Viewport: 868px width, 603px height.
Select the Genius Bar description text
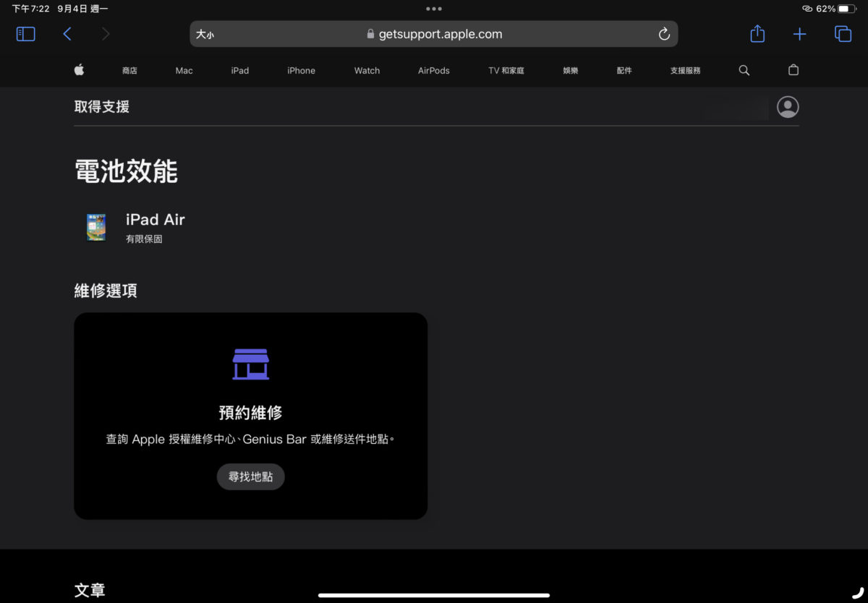[250, 439]
